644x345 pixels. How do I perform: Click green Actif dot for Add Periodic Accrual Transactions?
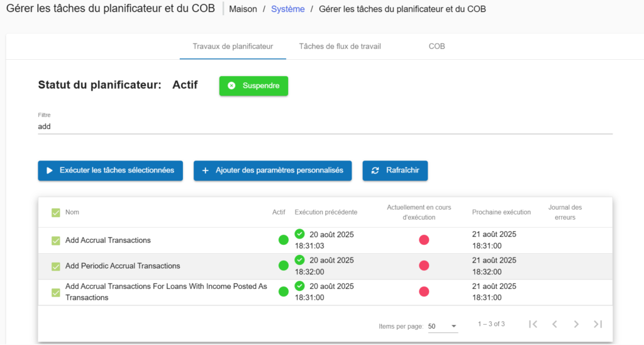pyautogui.click(x=284, y=266)
